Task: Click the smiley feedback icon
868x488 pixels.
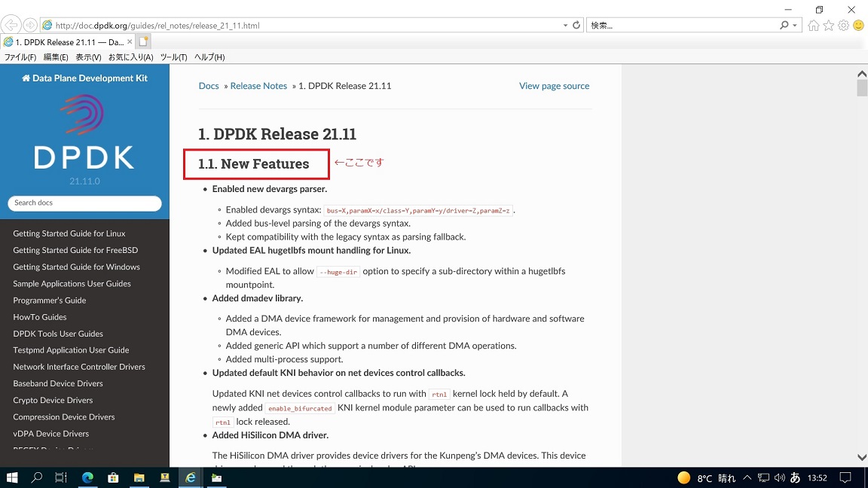Action: click(x=858, y=25)
